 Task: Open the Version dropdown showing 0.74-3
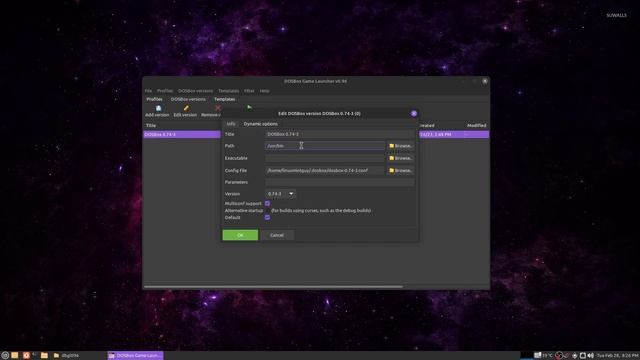point(280,194)
